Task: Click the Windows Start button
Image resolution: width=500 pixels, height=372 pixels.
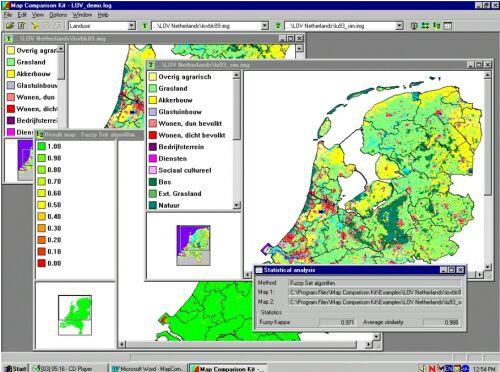Action: point(16,368)
